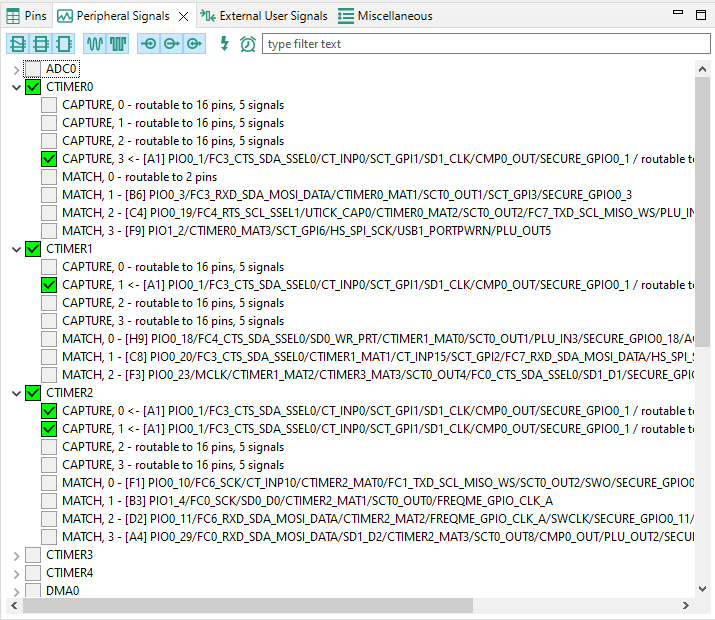Click the horizontal scrollbar thumb
Viewport: 715px width, 620px height.
248,606
